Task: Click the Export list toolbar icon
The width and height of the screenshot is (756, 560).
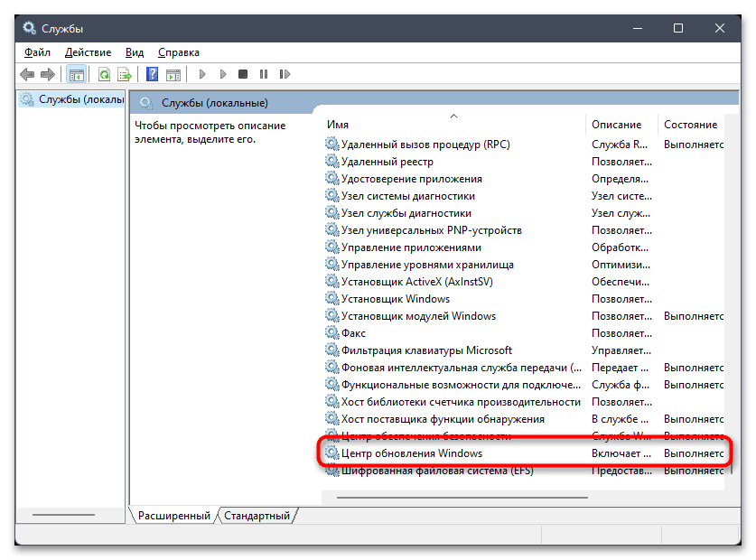Action: tap(125, 74)
